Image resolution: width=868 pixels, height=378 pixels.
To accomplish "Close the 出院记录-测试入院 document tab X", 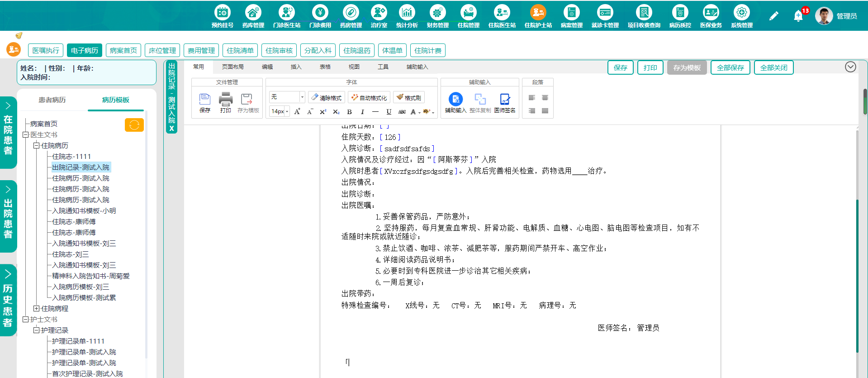I will pyautogui.click(x=171, y=129).
